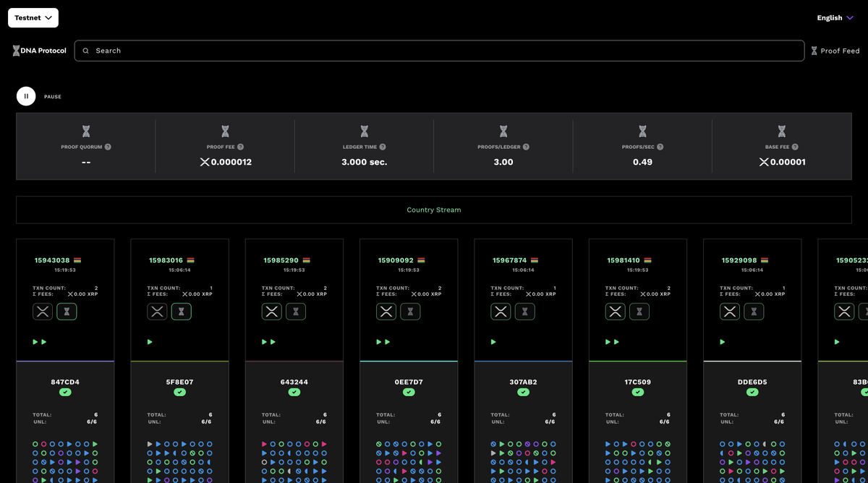Viewport: 868px width, 483px height.
Task: Focus the Search input field
Action: pyautogui.click(x=439, y=51)
